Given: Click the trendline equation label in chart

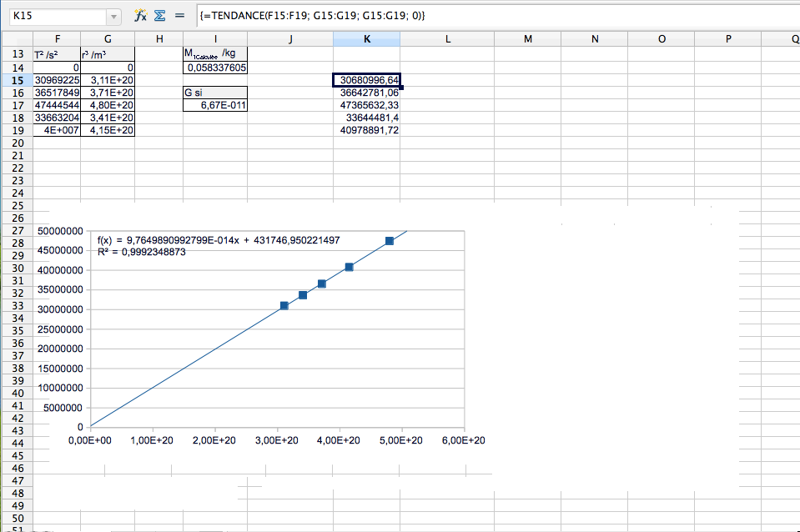Looking at the screenshot, I should pyautogui.click(x=219, y=239).
